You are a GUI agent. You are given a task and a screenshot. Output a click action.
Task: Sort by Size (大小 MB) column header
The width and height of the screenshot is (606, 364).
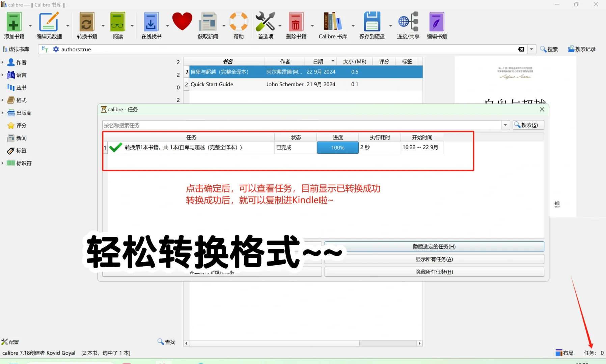[355, 61]
